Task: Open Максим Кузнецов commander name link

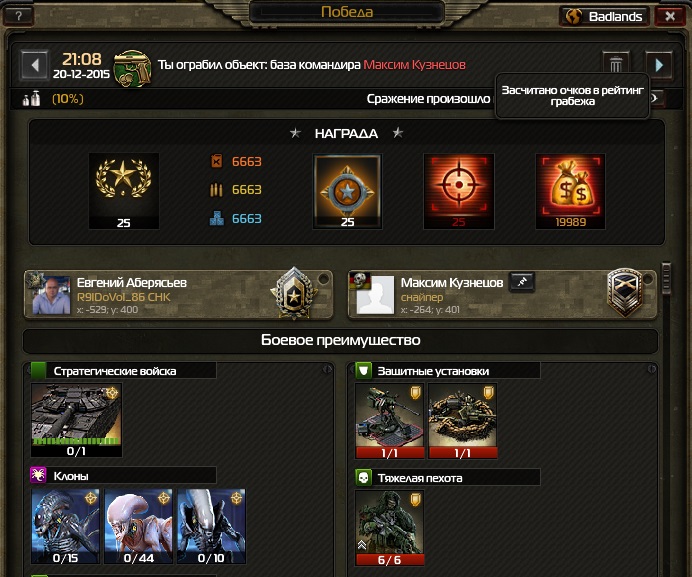Action: [x=414, y=65]
